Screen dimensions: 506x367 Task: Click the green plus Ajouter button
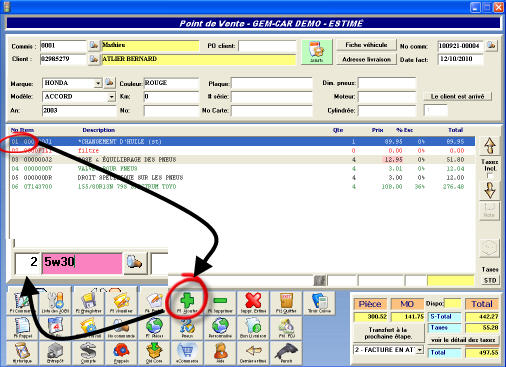pos(187,303)
